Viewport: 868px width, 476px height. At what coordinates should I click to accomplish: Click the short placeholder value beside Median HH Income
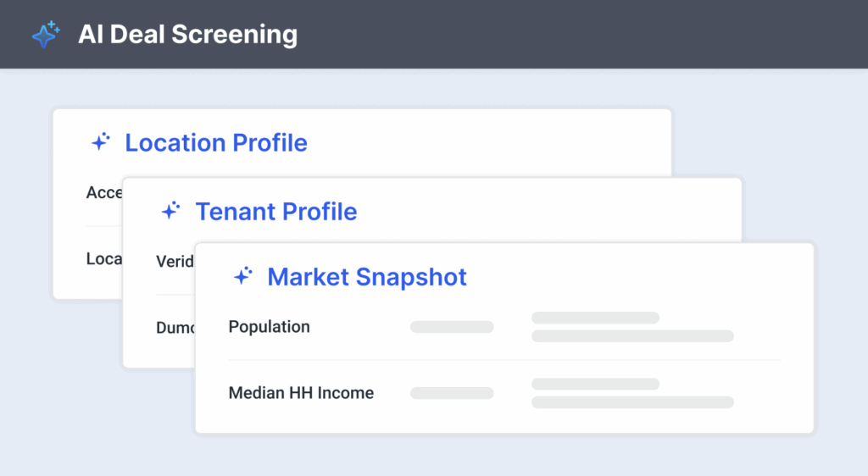tap(452, 393)
